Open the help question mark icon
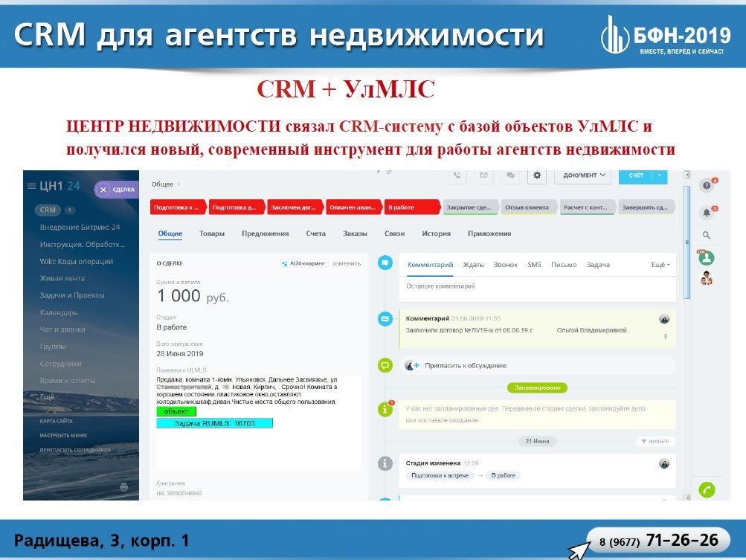 tap(707, 185)
